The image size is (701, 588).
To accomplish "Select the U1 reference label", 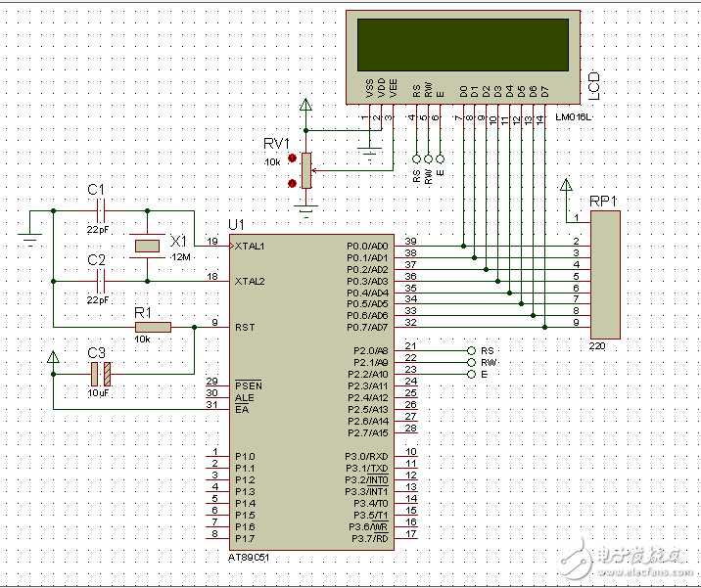I will tap(236, 224).
